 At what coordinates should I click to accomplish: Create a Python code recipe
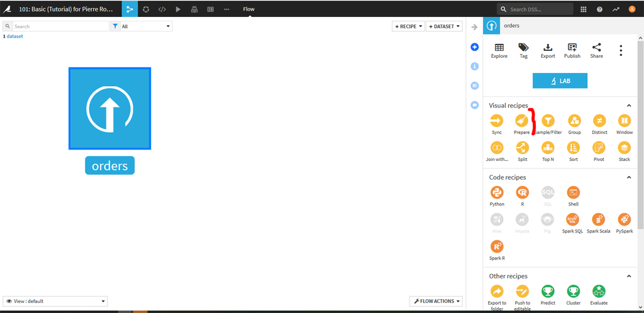[x=497, y=192]
